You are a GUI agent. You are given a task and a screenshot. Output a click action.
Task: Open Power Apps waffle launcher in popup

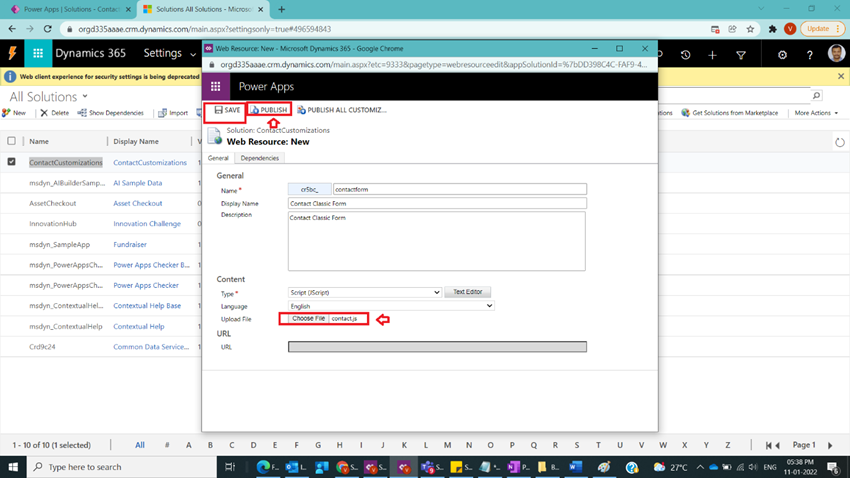[x=216, y=87]
